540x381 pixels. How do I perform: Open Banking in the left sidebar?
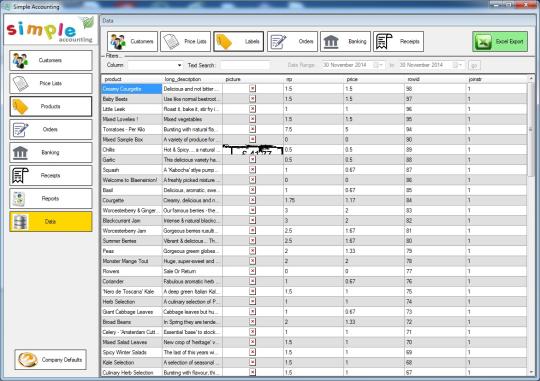51,152
